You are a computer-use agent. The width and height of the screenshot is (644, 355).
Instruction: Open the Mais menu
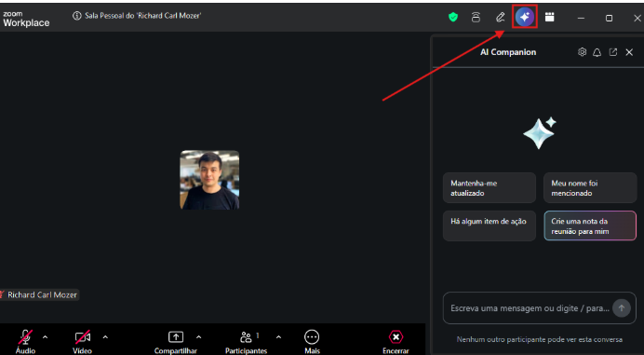tap(312, 341)
